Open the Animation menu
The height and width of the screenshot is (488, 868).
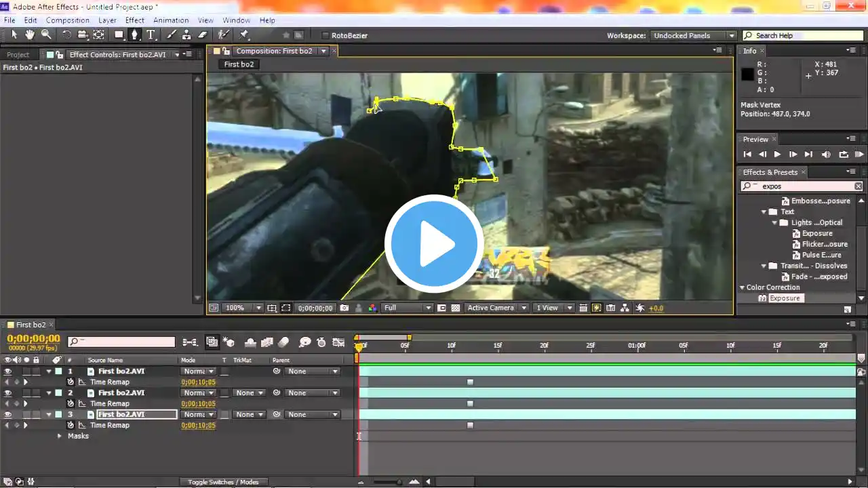[x=170, y=20]
